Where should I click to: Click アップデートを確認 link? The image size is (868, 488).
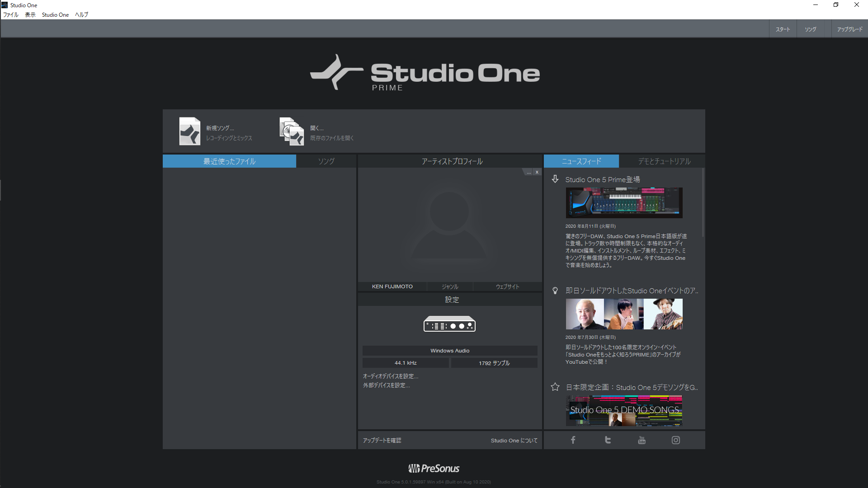tap(382, 440)
